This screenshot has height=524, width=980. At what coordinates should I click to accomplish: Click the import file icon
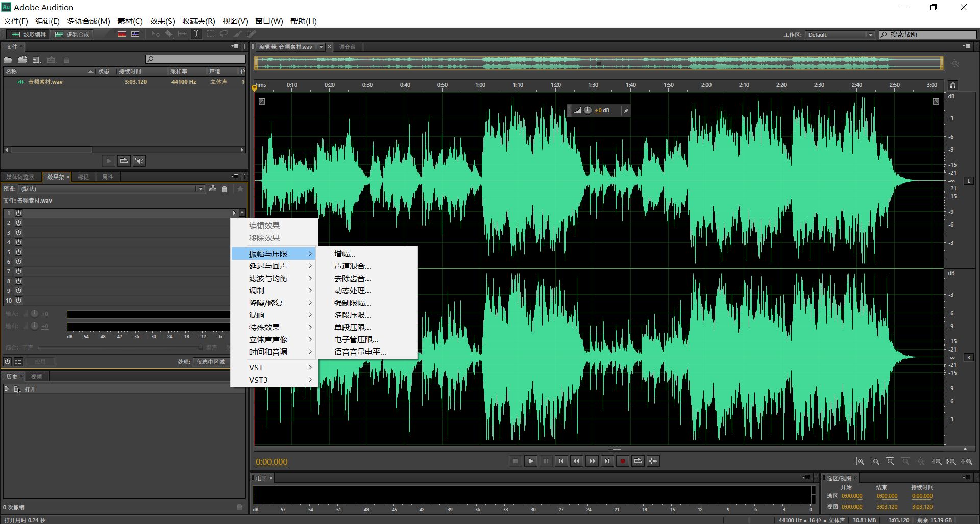23,60
